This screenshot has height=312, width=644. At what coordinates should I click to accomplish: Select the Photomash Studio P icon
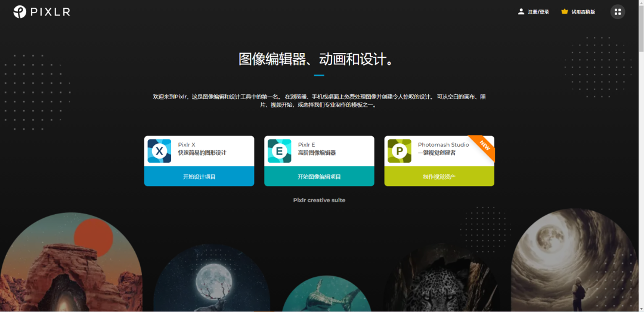tap(399, 151)
